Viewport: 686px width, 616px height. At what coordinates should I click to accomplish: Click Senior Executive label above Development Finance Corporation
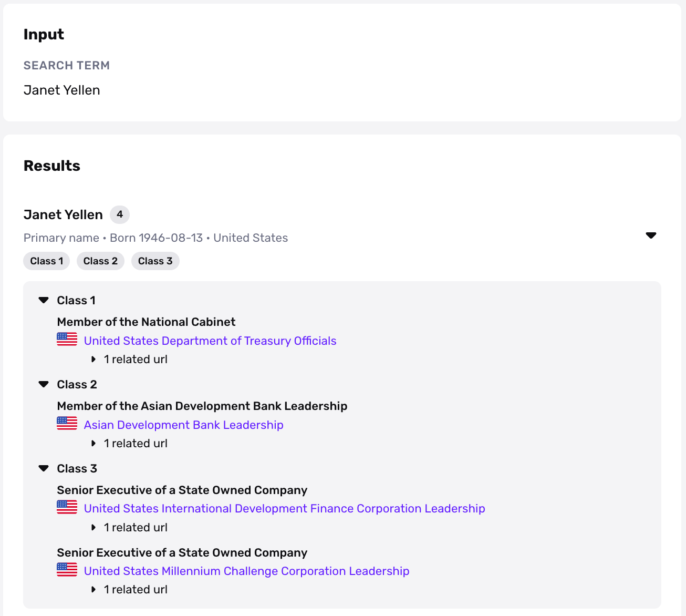[182, 490]
